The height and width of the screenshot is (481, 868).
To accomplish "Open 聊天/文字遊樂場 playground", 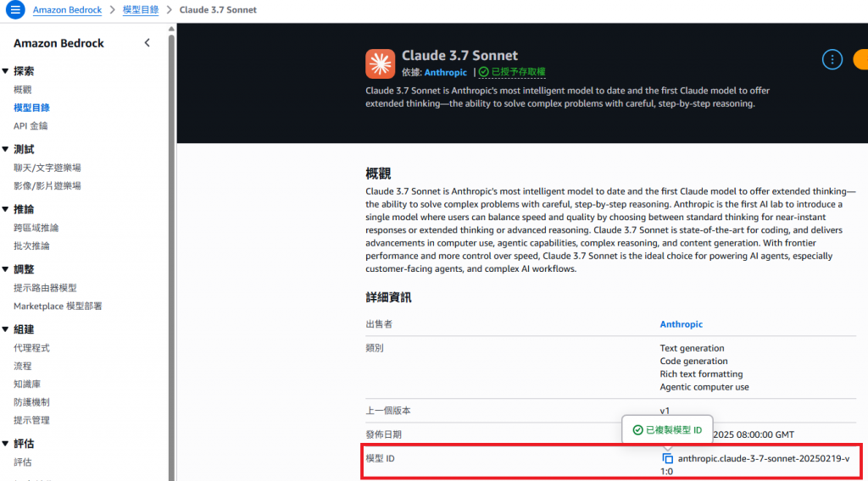I will point(47,168).
